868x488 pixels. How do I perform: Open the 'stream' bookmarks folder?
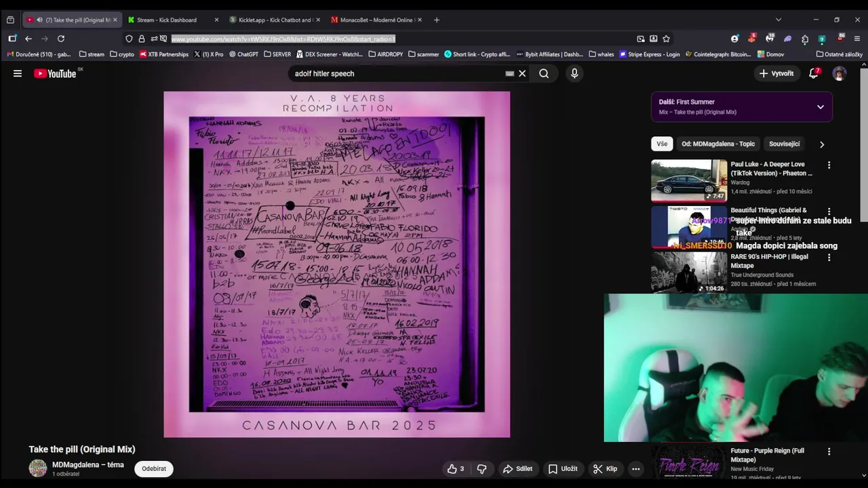point(92,54)
